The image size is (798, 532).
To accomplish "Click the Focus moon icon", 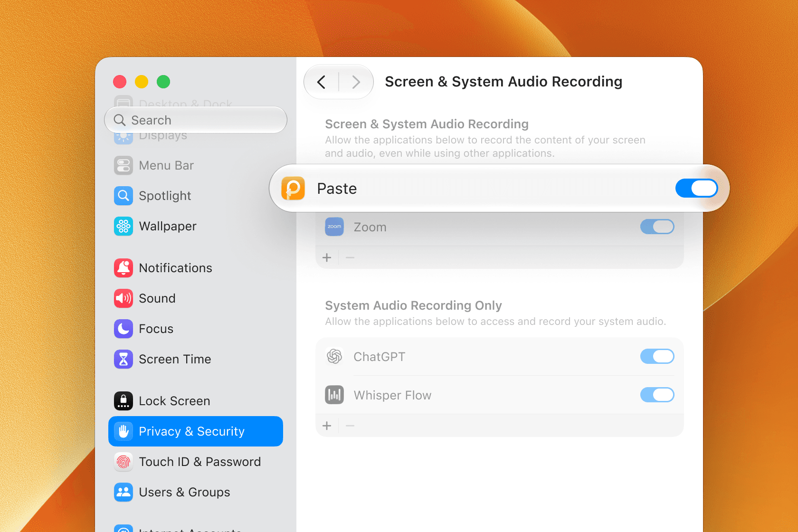I will coord(123,329).
